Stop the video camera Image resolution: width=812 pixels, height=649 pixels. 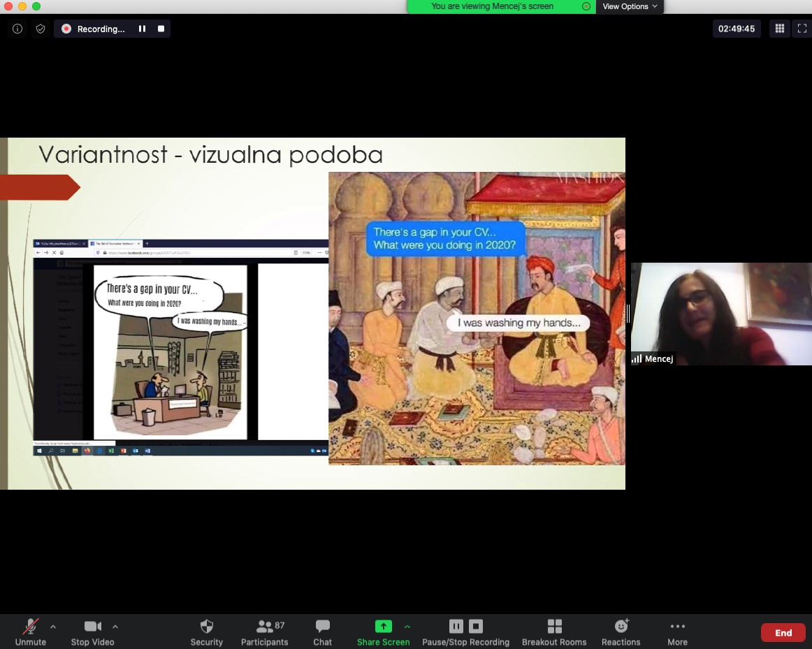(92, 632)
